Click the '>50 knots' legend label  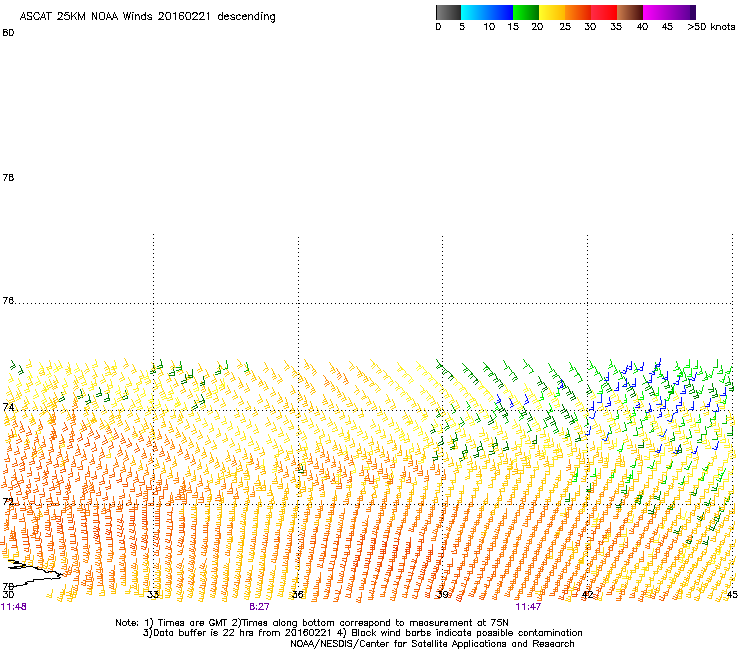(x=711, y=27)
